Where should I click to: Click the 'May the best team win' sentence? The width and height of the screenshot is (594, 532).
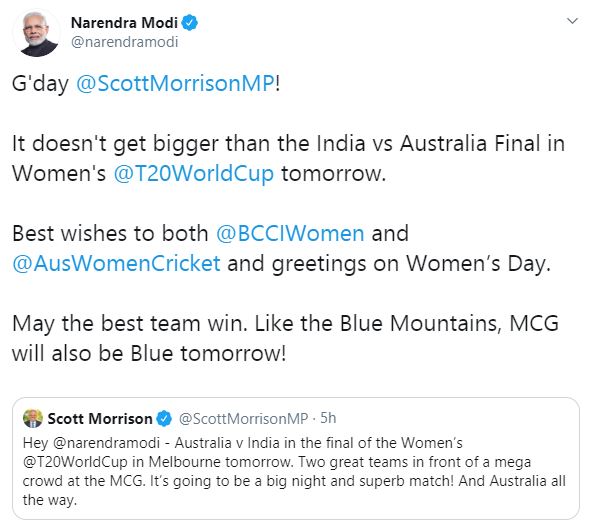coord(130,324)
